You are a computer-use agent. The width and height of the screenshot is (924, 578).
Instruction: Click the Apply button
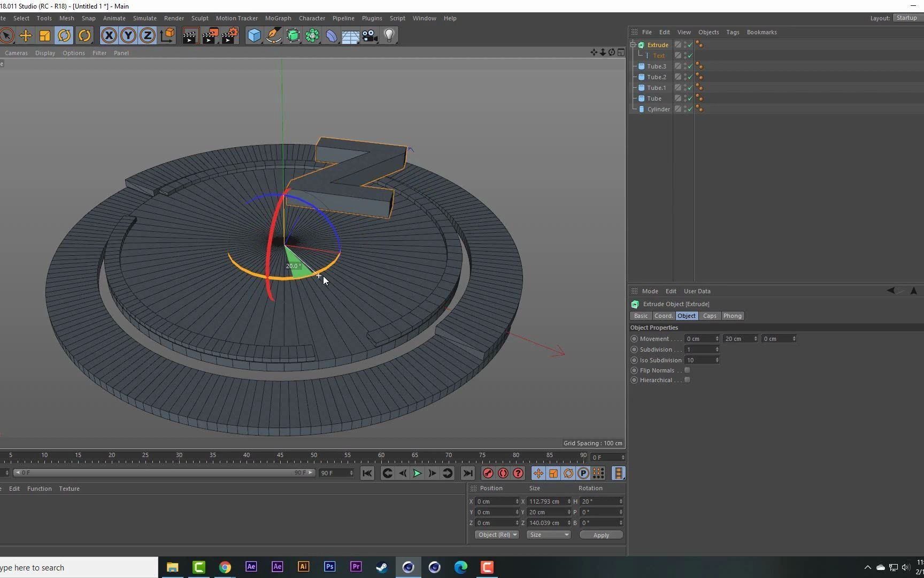point(600,535)
